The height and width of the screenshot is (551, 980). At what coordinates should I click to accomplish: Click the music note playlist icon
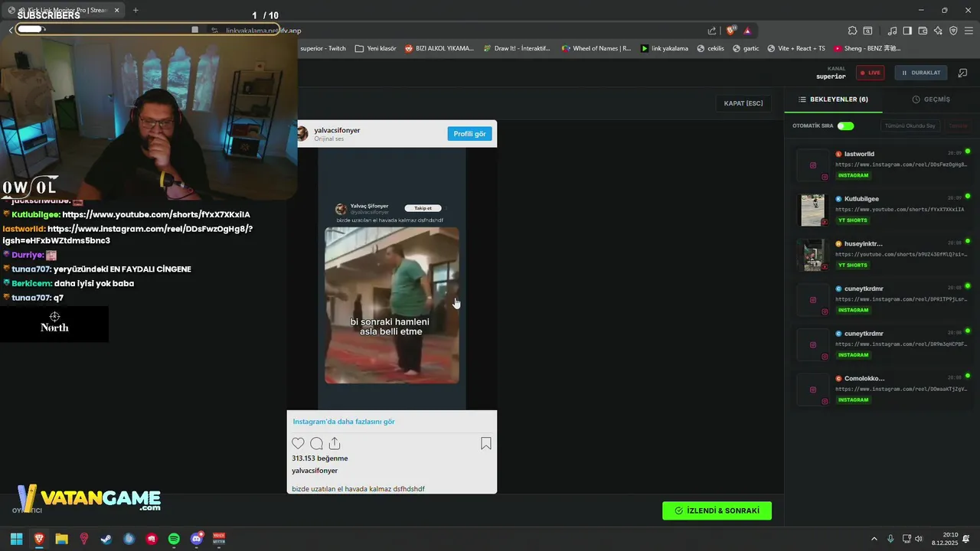[893, 31]
